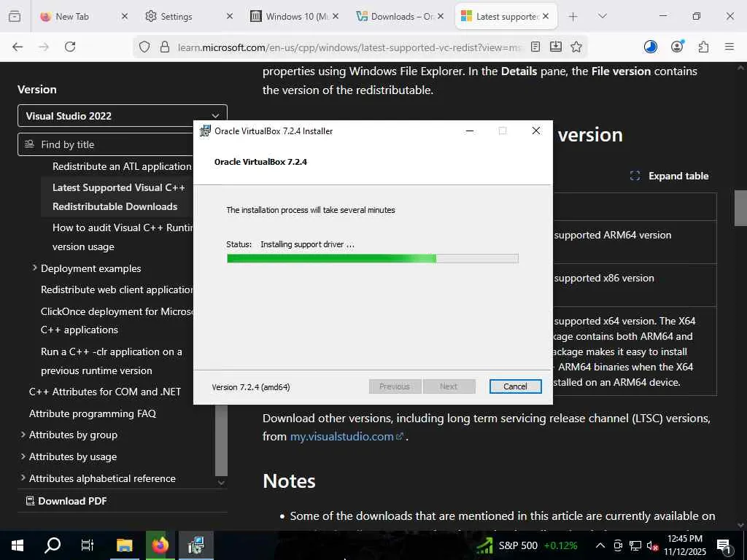The width and height of the screenshot is (747, 560).
Task: Open the S&P 500 taskbar widget
Action: 527,545
